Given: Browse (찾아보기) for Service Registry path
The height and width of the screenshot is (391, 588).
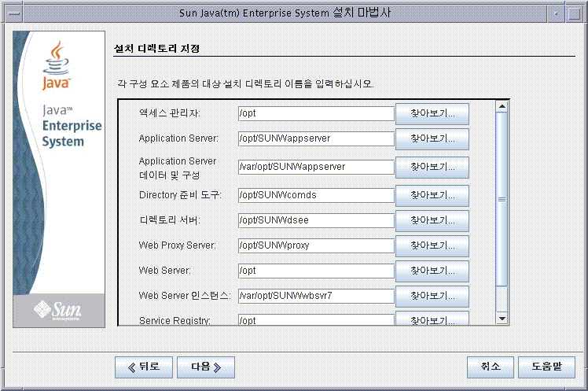Looking at the screenshot, I should click(x=432, y=319).
